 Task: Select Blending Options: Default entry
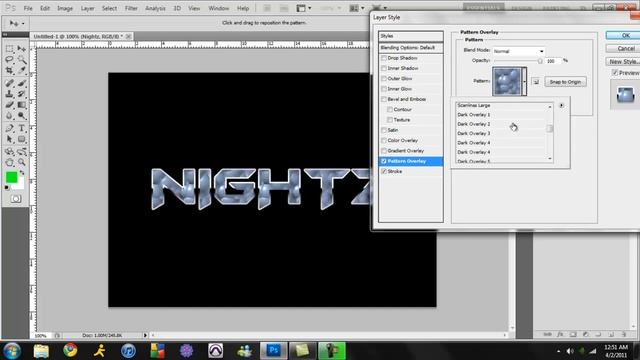(411, 48)
